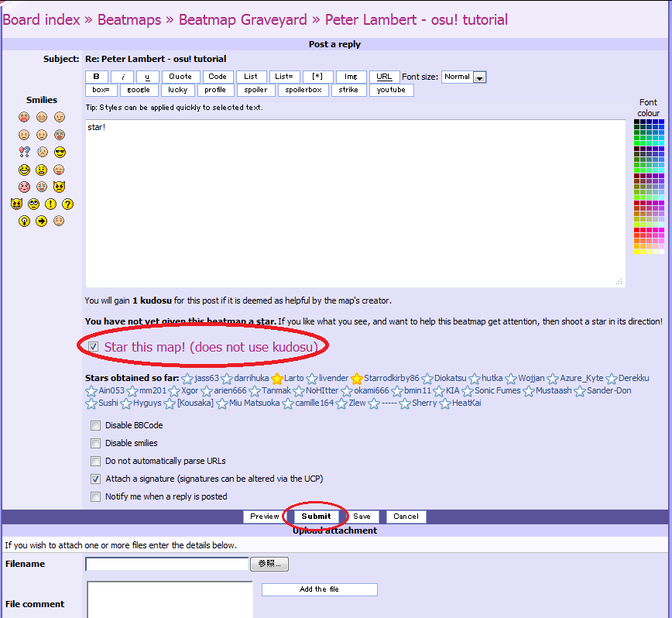Screen dimensions: 672x618
Task: Insert a youtube embed tag
Action: (x=391, y=90)
